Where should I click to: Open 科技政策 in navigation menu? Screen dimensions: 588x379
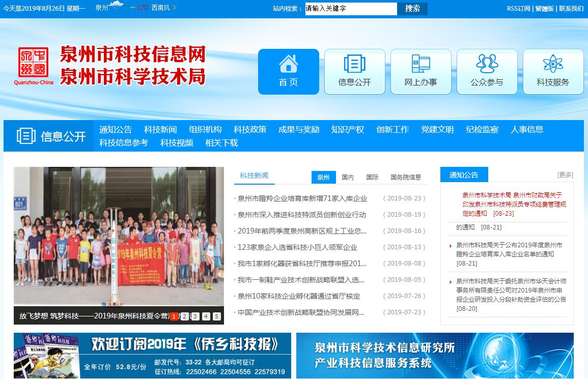click(250, 129)
